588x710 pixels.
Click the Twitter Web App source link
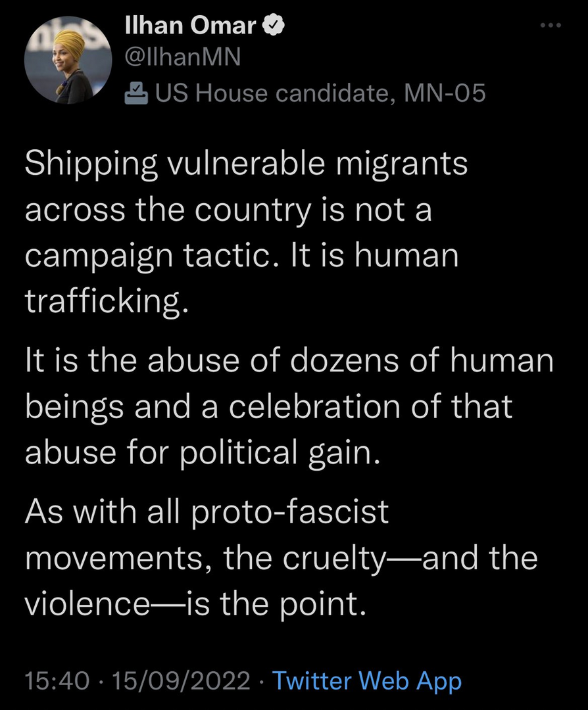[367, 680]
